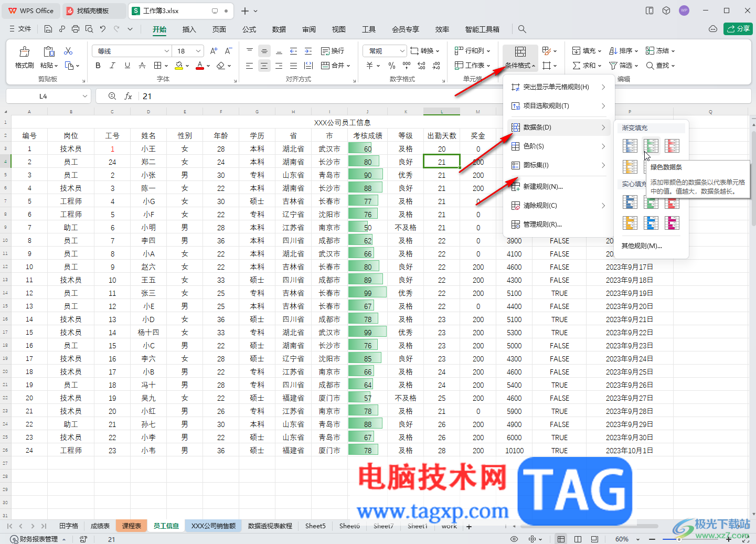
Task: Open the font color dropdown arrow
Action: click(208, 66)
